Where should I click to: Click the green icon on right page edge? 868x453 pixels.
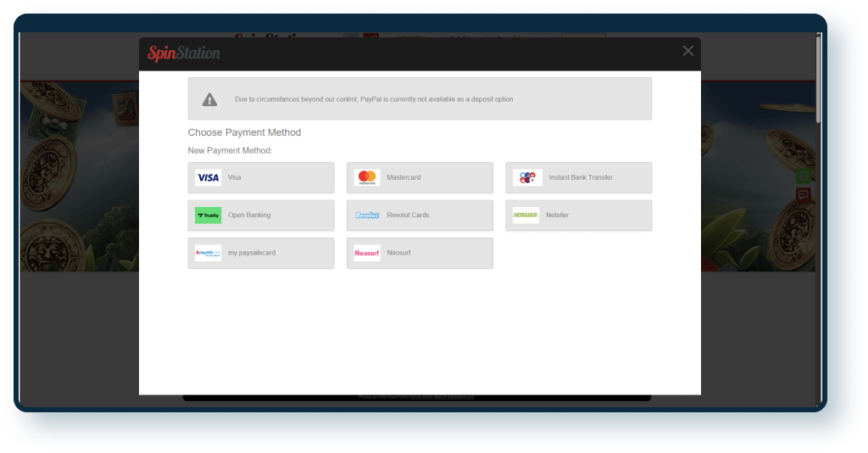(x=804, y=176)
